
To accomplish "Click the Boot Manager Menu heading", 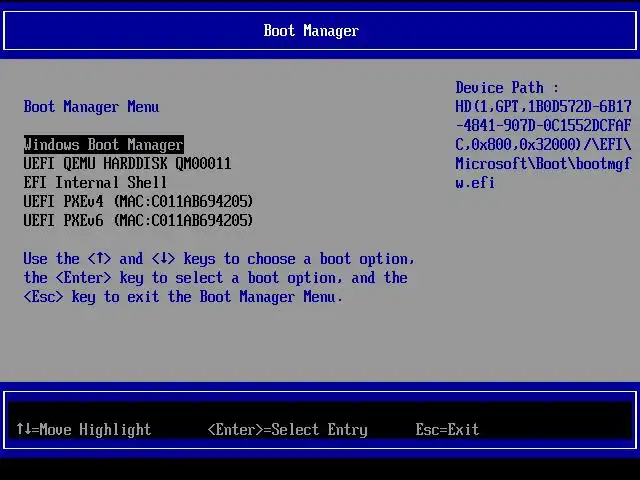I will click(91, 107).
